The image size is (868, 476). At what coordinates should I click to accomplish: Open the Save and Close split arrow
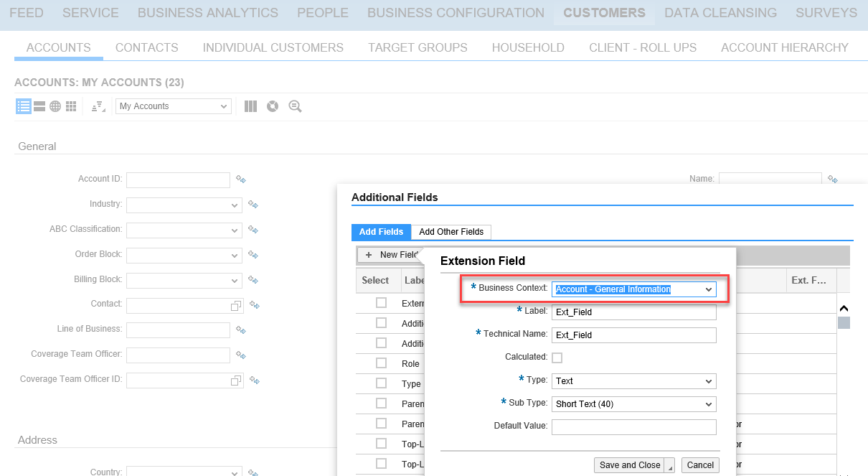671,465
